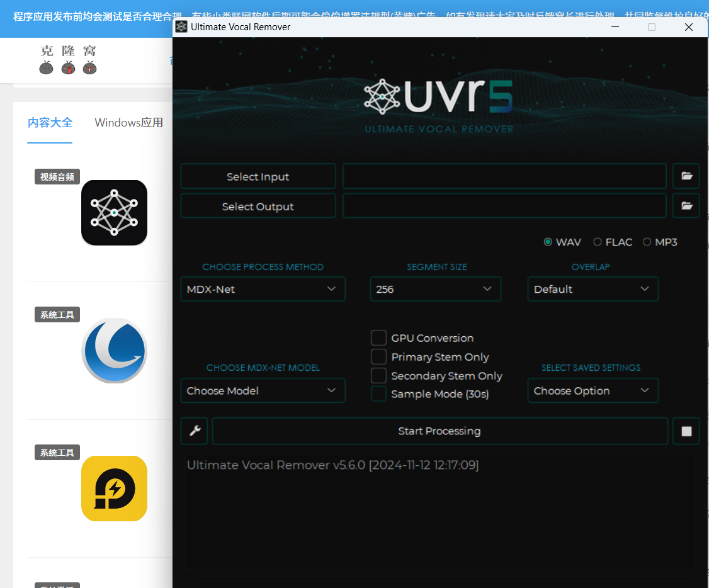
Task: Click the folder icon beside Select Output
Action: point(686,206)
